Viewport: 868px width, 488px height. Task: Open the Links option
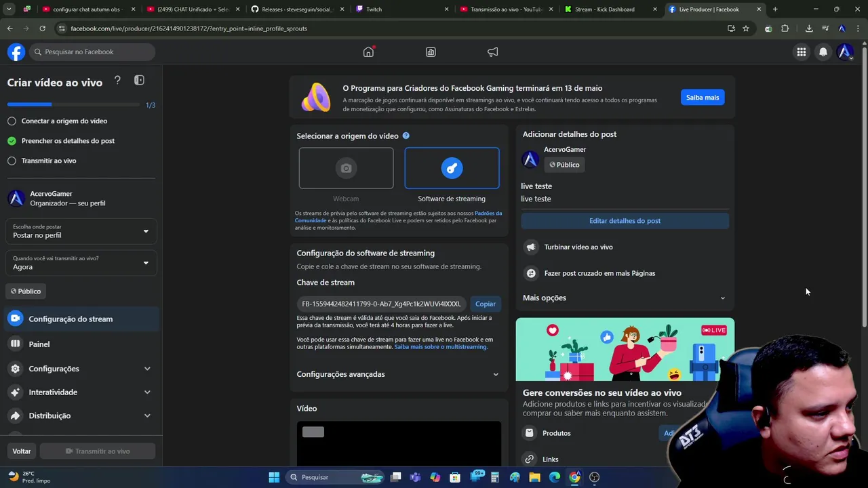tap(550, 459)
